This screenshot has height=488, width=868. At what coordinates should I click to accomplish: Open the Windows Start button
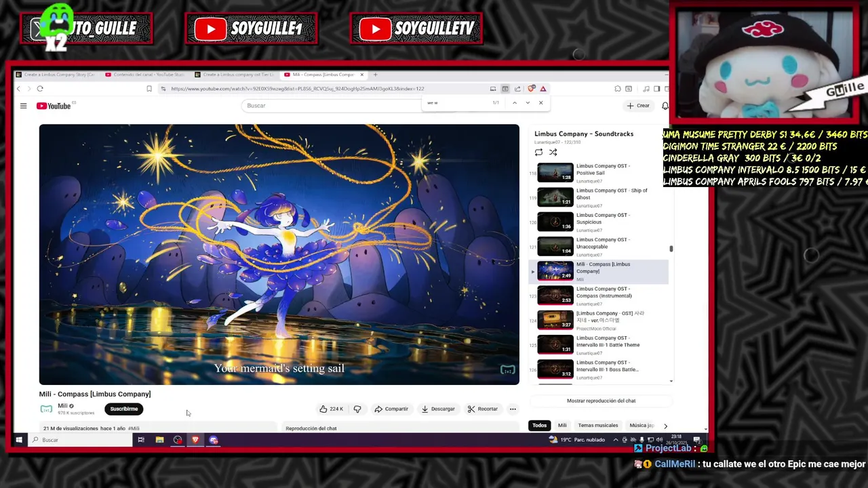point(19,440)
